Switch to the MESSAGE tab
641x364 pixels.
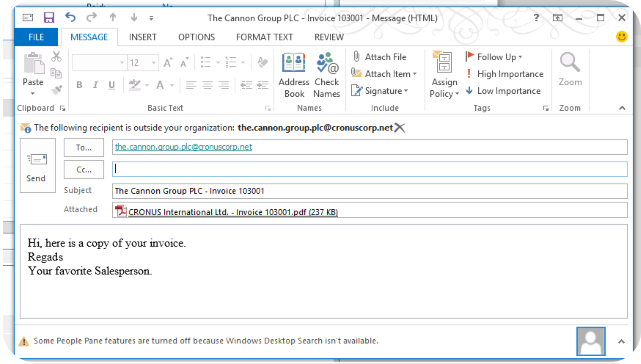(89, 37)
